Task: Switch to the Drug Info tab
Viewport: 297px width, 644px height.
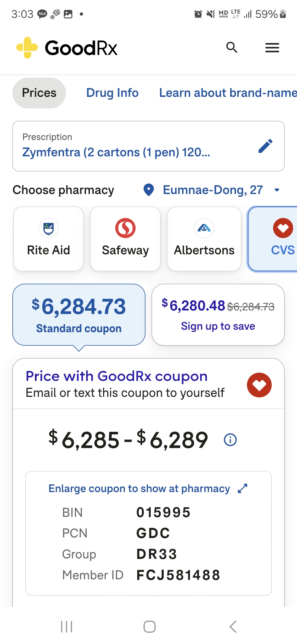Action: [x=112, y=93]
